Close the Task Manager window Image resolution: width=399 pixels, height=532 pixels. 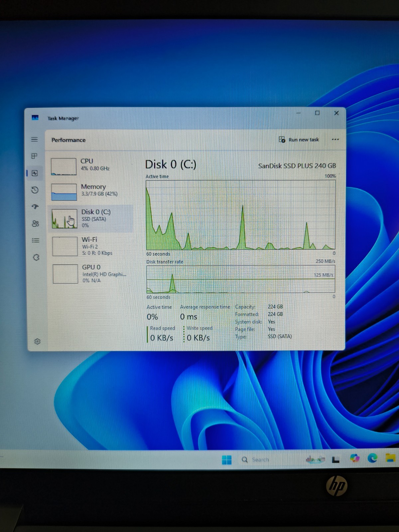click(x=336, y=113)
